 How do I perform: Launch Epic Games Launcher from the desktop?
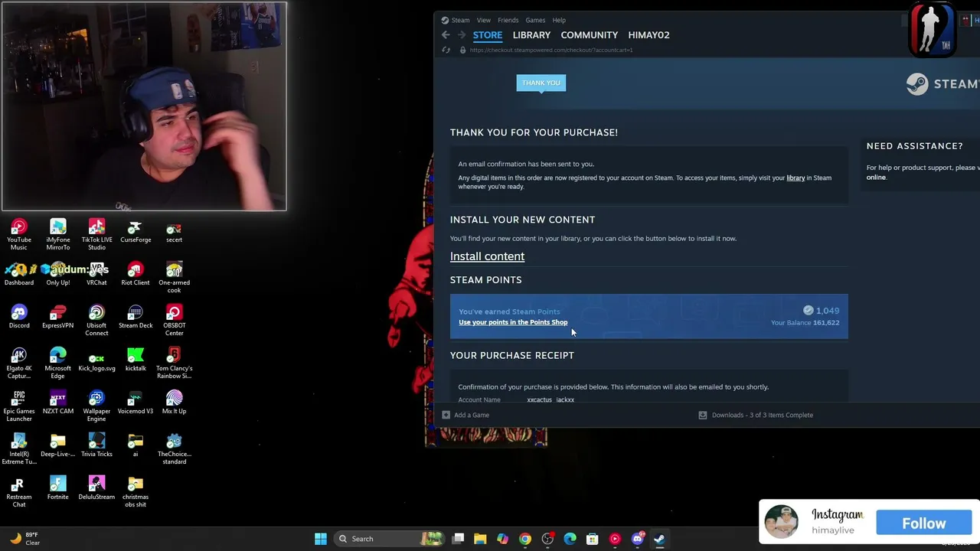point(19,406)
